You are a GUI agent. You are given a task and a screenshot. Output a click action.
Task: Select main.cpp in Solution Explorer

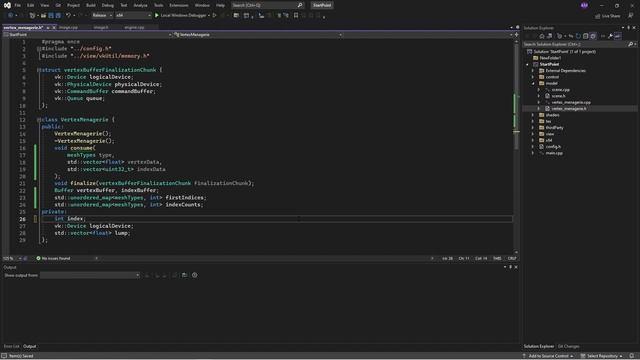tap(554, 153)
